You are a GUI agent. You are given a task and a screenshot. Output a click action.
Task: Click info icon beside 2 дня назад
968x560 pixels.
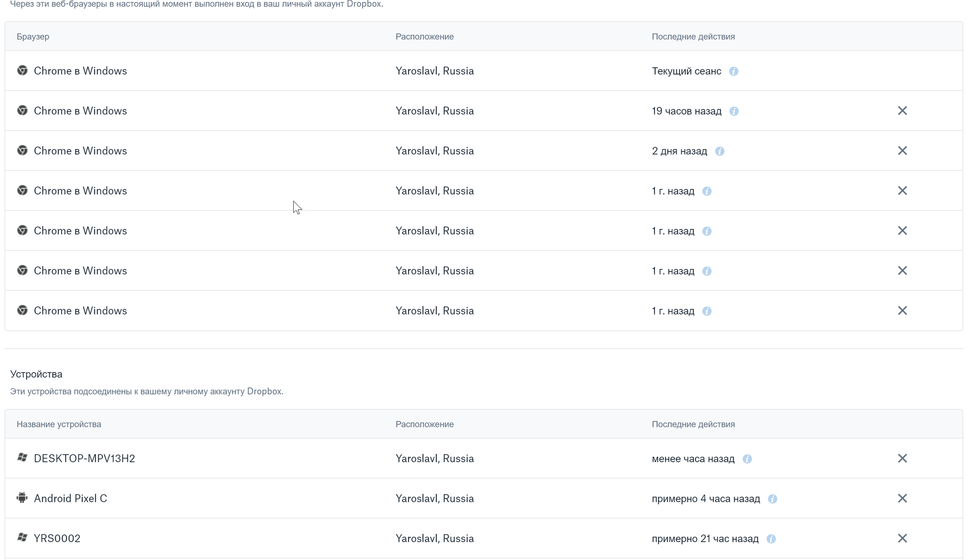click(x=719, y=151)
